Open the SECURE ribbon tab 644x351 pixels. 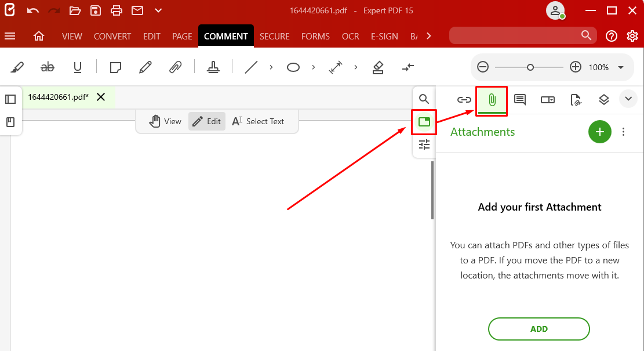click(274, 36)
